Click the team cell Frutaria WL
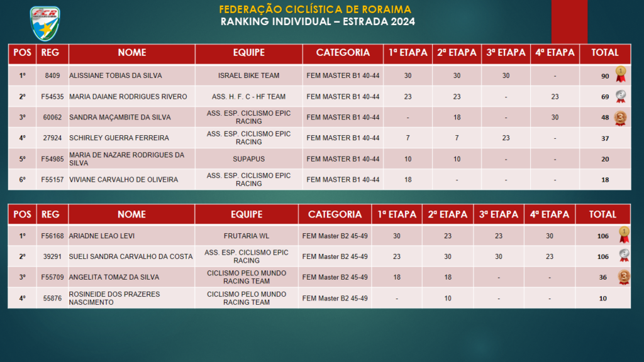Screen dimensions: 644x362 [x=247, y=236]
